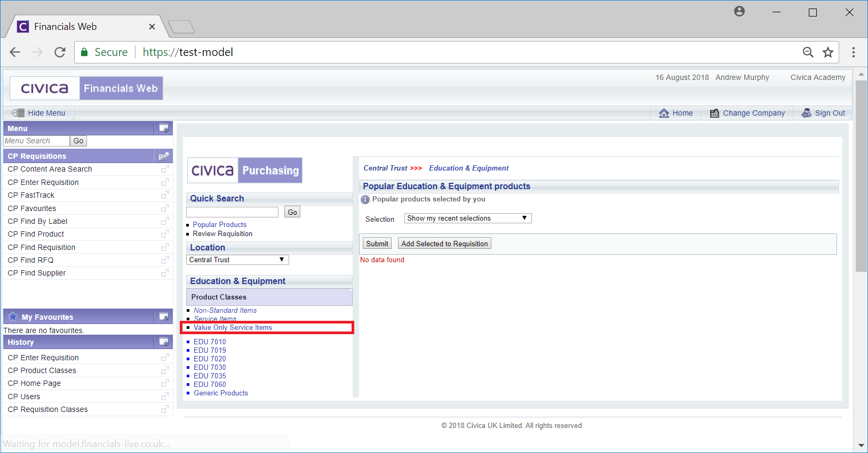Image resolution: width=868 pixels, height=453 pixels.
Task: Click the Sign Out person icon
Action: pos(806,113)
